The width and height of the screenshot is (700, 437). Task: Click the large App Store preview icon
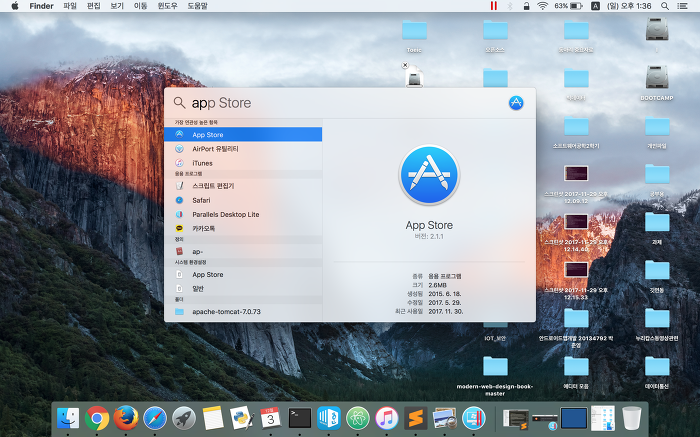pyautogui.click(x=429, y=175)
